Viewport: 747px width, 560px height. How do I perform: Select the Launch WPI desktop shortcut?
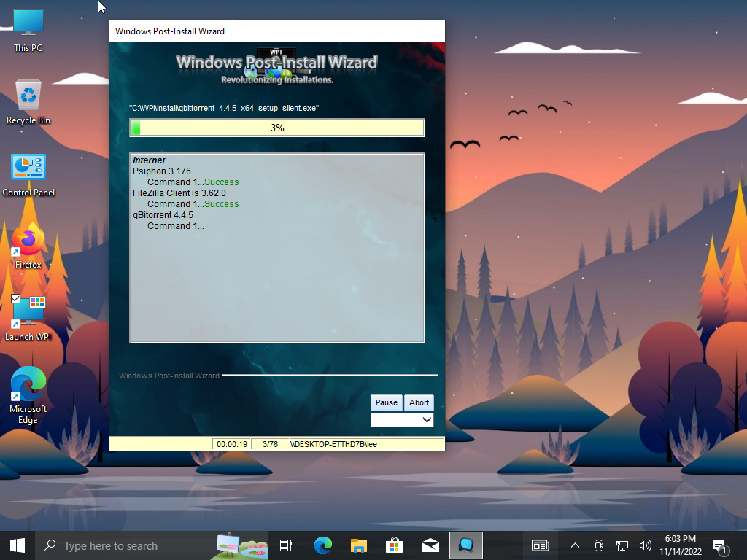(28, 318)
